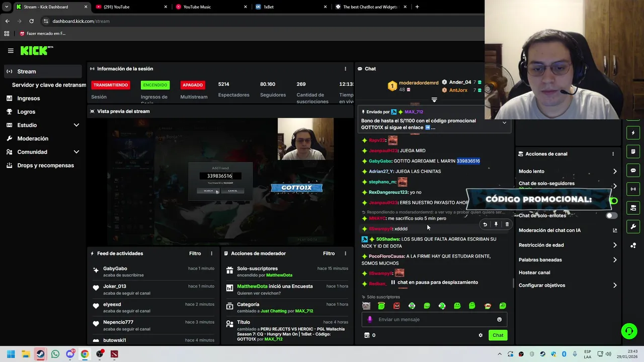
Task: Click the wrench moderation tools icon
Action: 633,226
